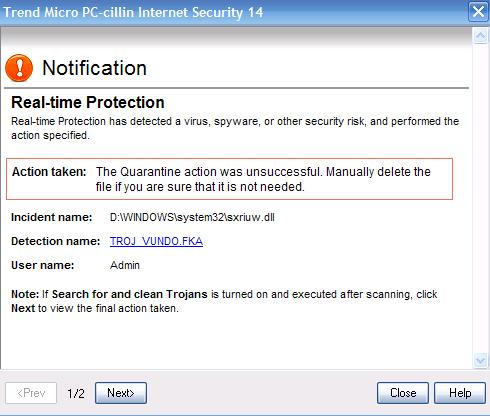Close the window using the title bar X
Viewport: 490px width, 416px height.
point(478,12)
